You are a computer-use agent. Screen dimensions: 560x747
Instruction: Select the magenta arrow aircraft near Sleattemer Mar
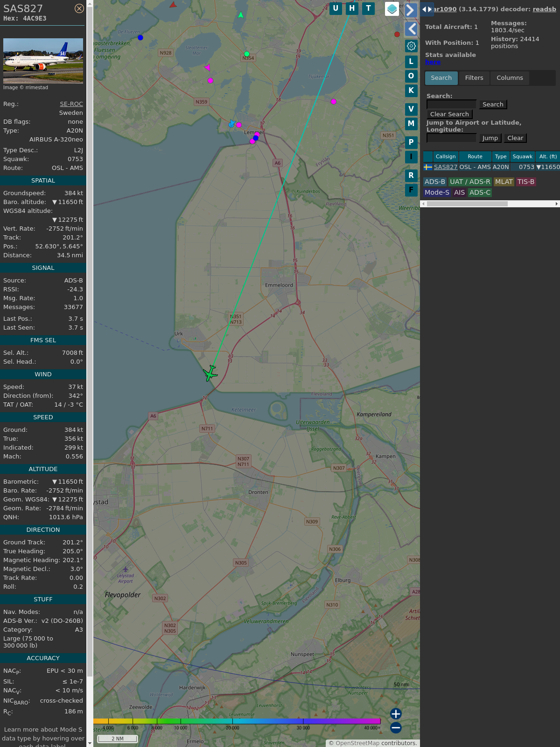coord(208,68)
